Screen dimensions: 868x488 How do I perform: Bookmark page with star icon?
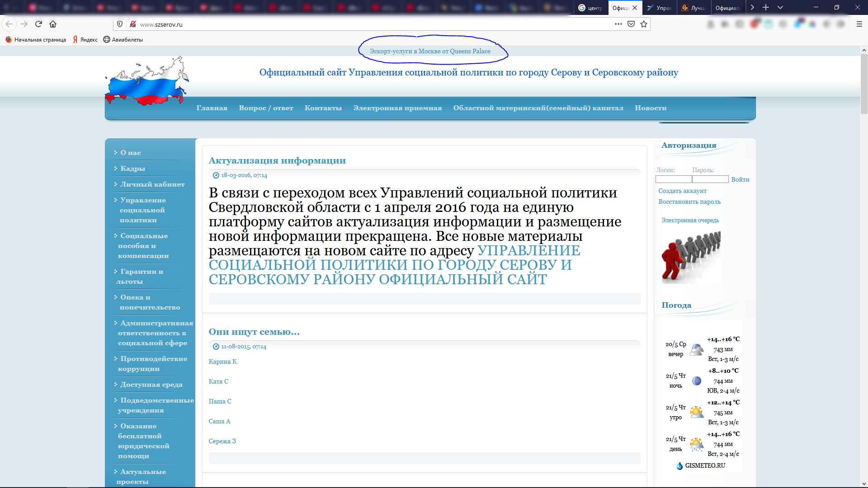[644, 24]
